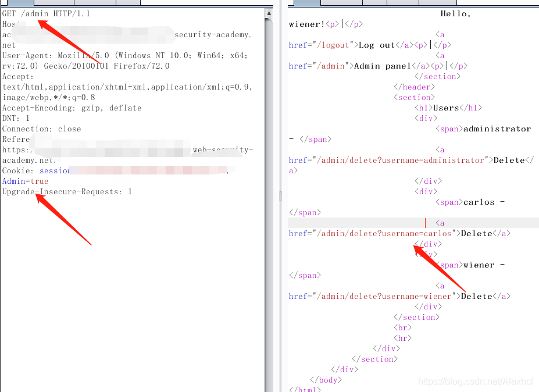Click the '</body>' closing tag
539x392 pixels.
tap(326, 380)
